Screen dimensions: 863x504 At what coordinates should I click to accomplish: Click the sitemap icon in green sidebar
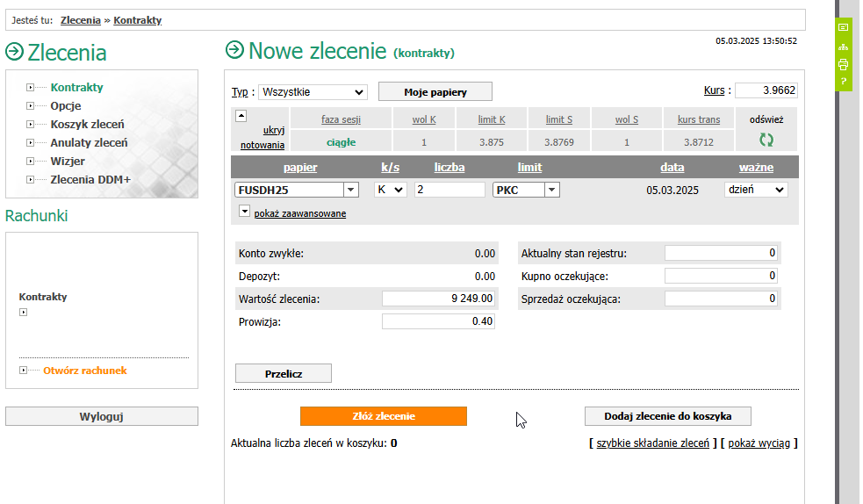(843, 47)
